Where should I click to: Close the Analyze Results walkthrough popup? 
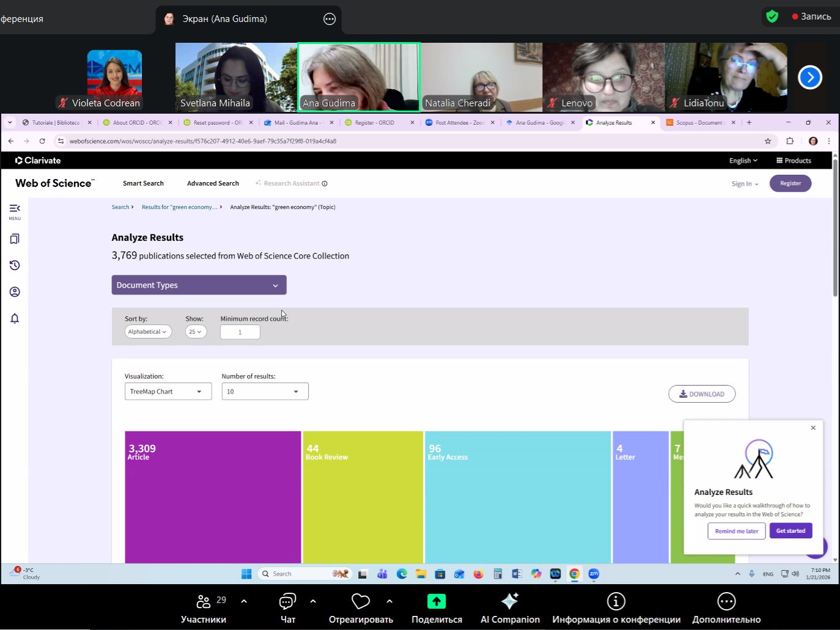(813, 428)
